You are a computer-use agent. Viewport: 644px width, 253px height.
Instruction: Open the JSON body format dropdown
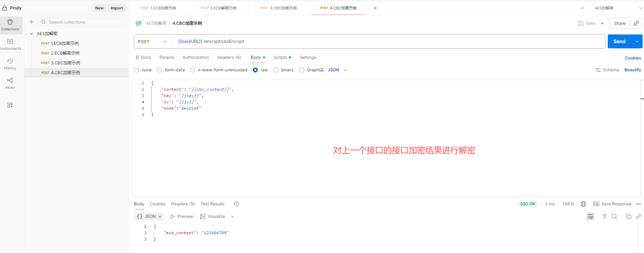pyautogui.click(x=337, y=70)
